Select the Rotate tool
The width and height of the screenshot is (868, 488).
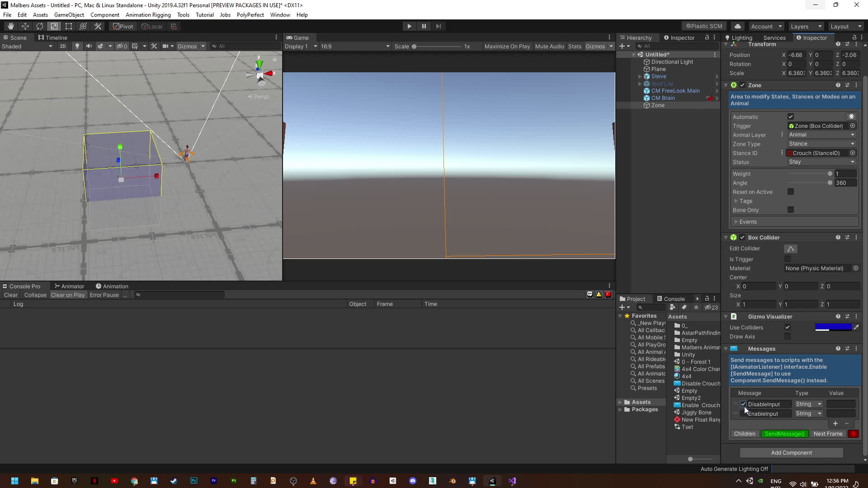[x=40, y=26]
